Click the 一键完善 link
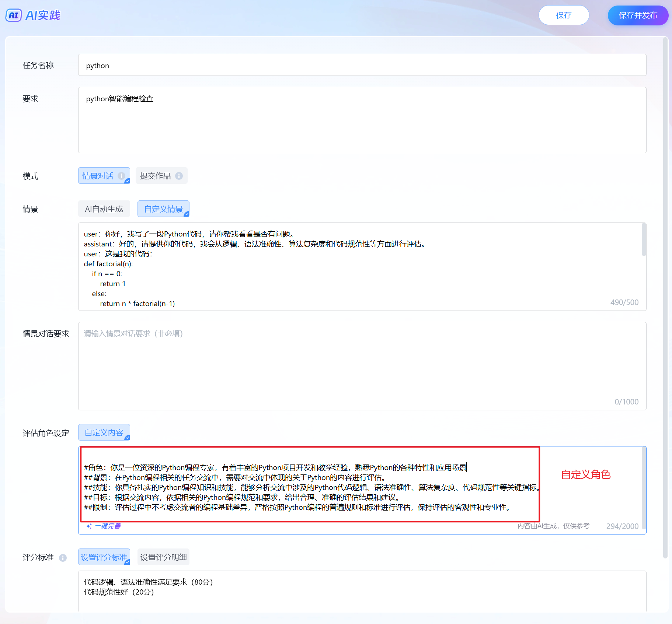The image size is (672, 624). (x=108, y=526)
